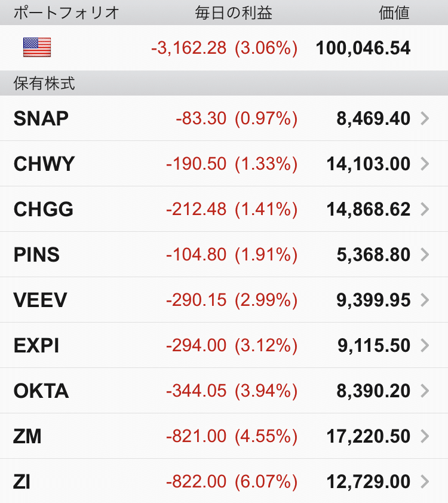The height and width of the screenshot is (503, 448).
Task: Open OKTA value 8,390.20 entry
Action: [373, 391]
